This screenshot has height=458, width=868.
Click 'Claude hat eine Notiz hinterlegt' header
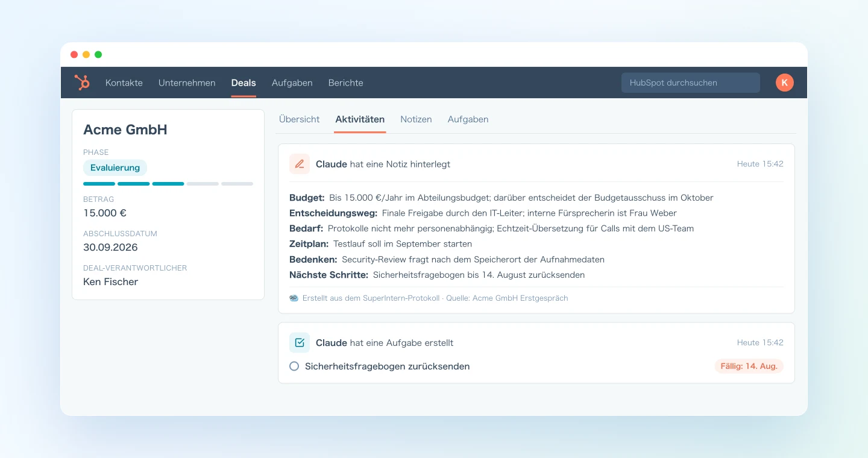click(383, 164)
